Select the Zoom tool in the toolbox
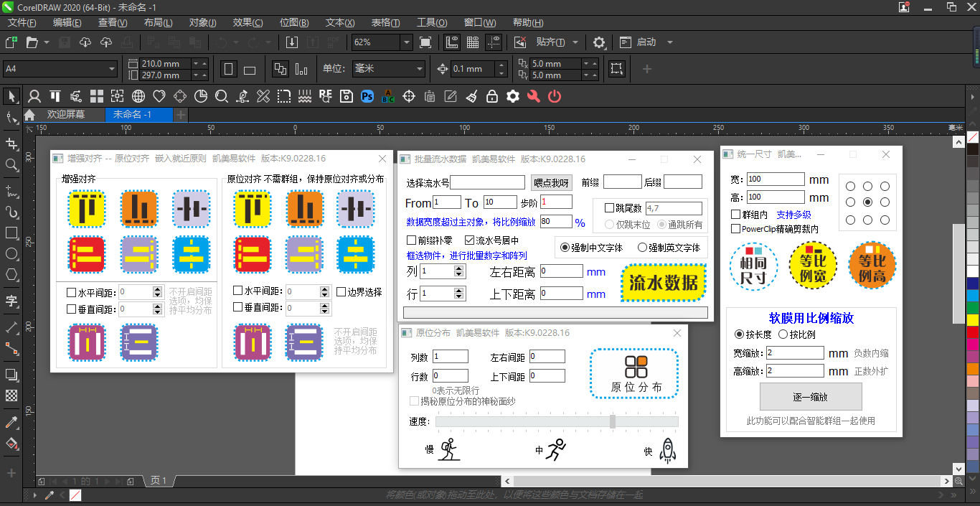Viewport: 980px width, 506px height. point(11,164)
